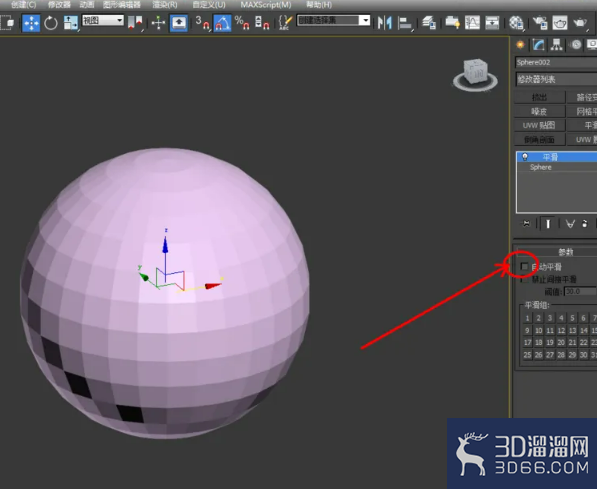
Task: Click smoothing group button 12
Action: (561, 330)
